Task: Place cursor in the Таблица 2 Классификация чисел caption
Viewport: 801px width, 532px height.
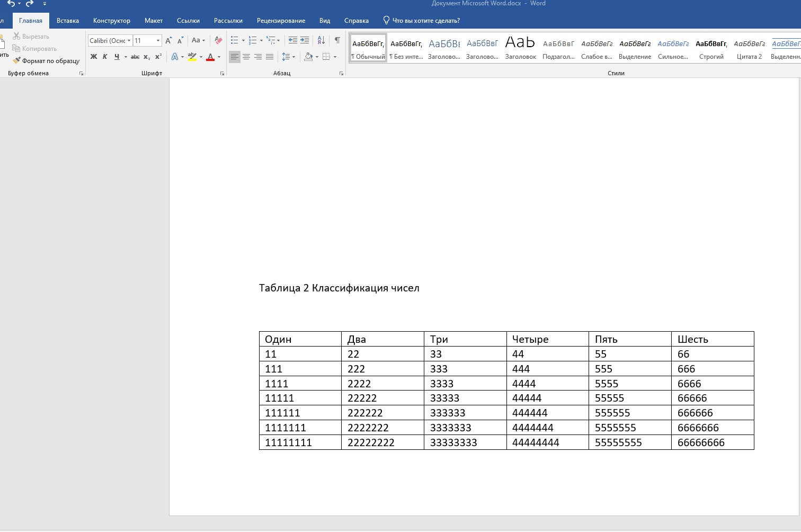Action: click(339, 288)
